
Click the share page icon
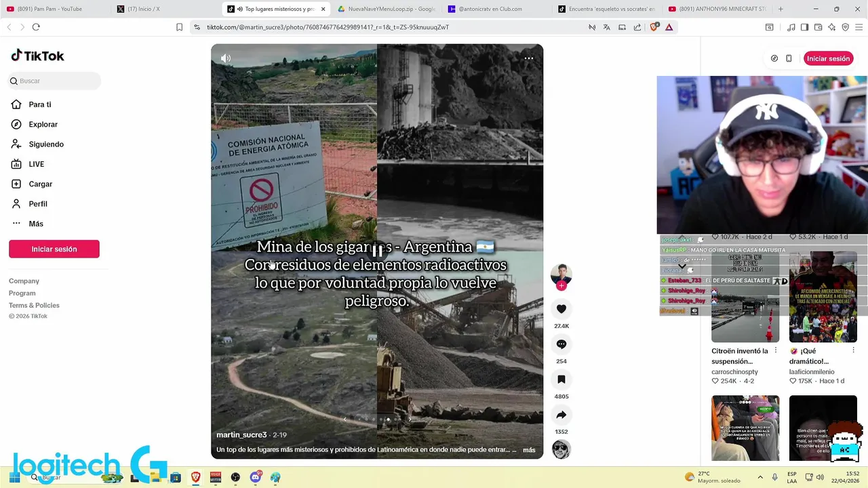637,27
